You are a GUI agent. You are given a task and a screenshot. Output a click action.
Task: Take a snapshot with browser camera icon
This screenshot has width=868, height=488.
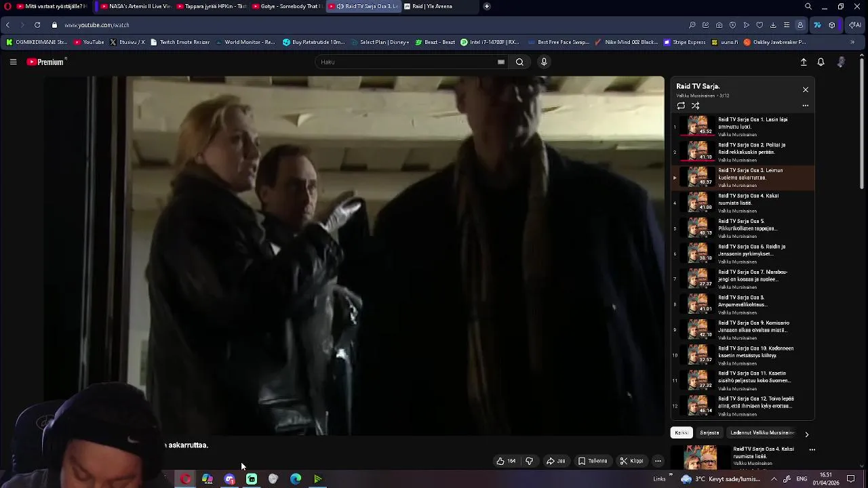(x=719, y=25)
